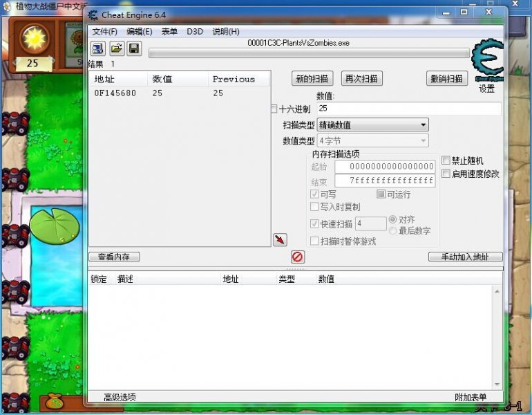Click the 数值 input field containing 25
The image size is (532, 415).
pos(409,109)
